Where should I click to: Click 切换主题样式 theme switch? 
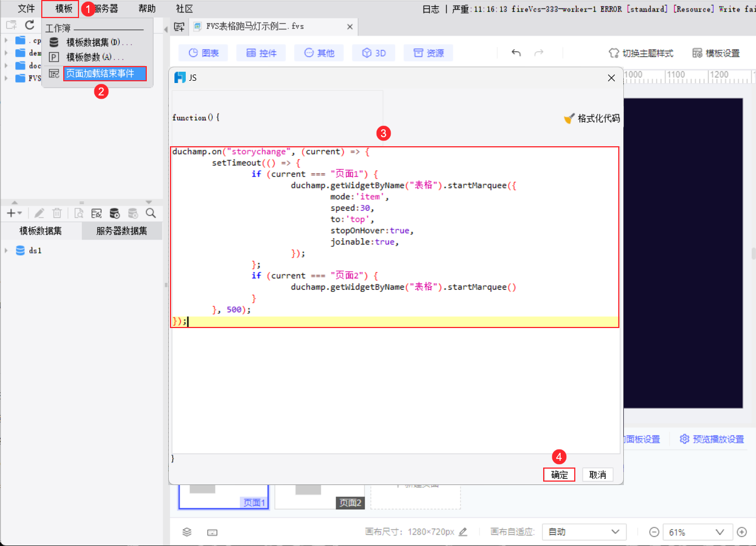(x=641, y=53)
